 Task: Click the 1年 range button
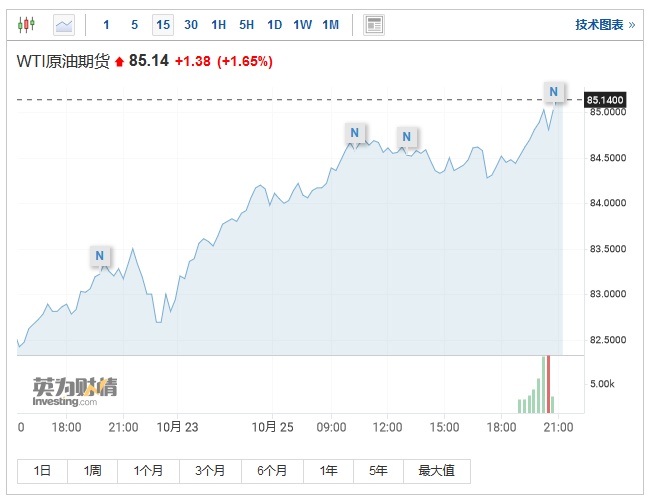pos(328,471)
